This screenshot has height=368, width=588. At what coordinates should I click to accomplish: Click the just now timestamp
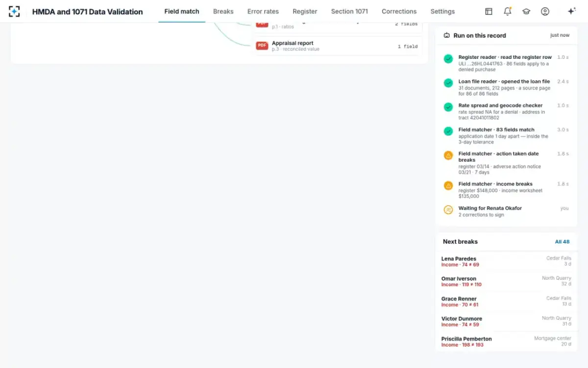560,35
